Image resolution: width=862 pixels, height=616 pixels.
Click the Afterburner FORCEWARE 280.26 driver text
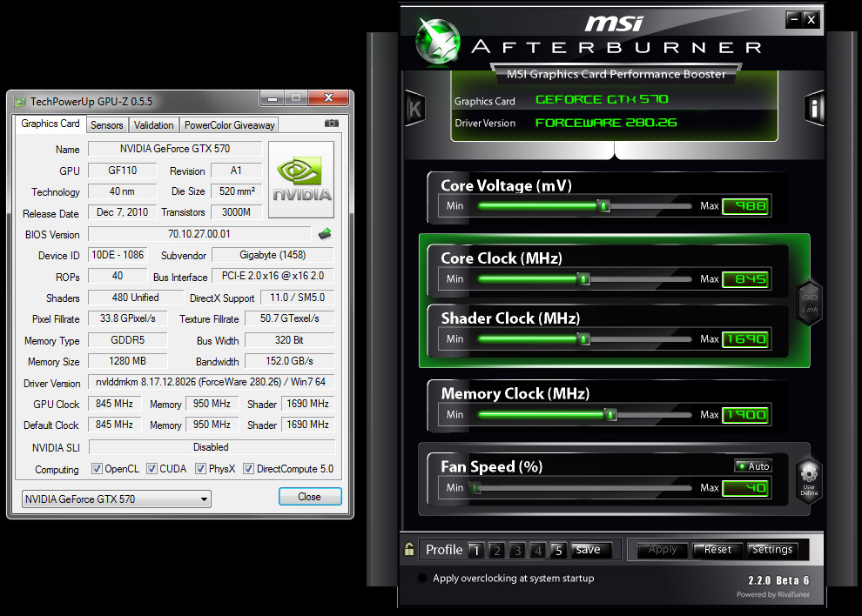(x=606, y=123)
